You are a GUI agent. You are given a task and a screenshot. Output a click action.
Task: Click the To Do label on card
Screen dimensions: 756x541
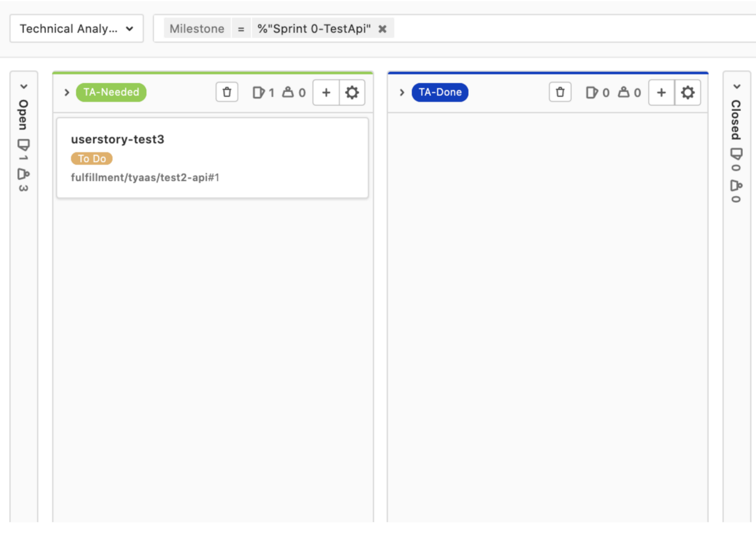tap(91, 159)
